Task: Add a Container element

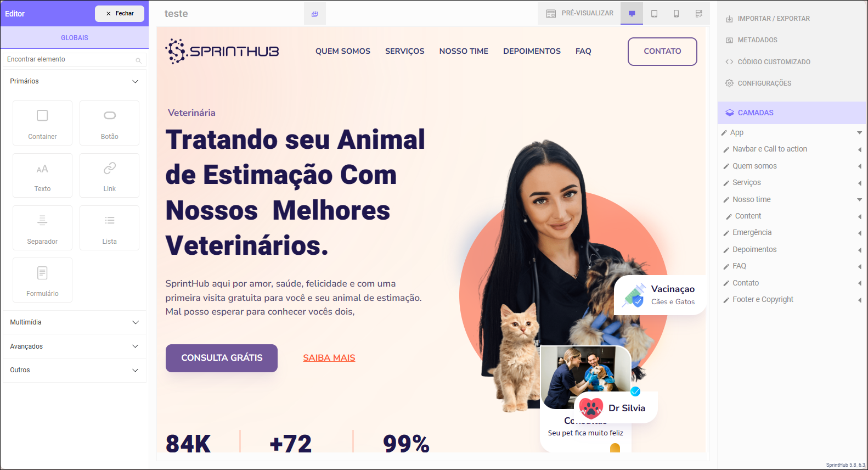Action: pos(42,123)
